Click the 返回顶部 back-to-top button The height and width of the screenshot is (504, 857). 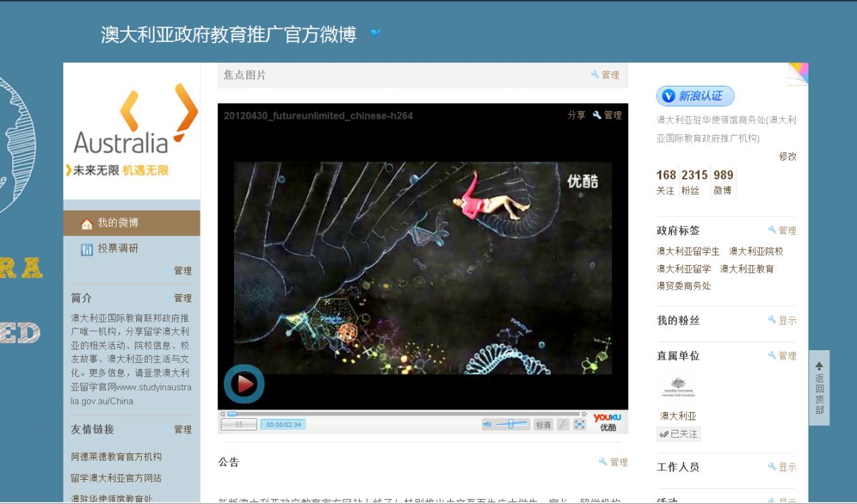coord(819,388)
